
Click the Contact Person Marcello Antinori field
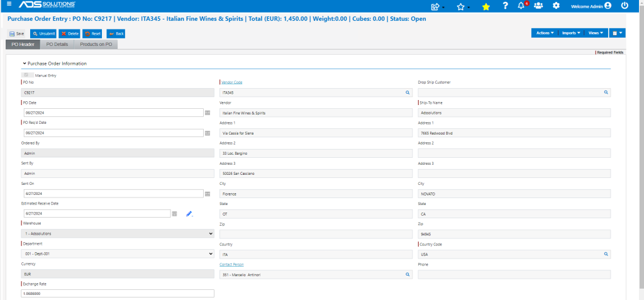click(x=316, y=274)
